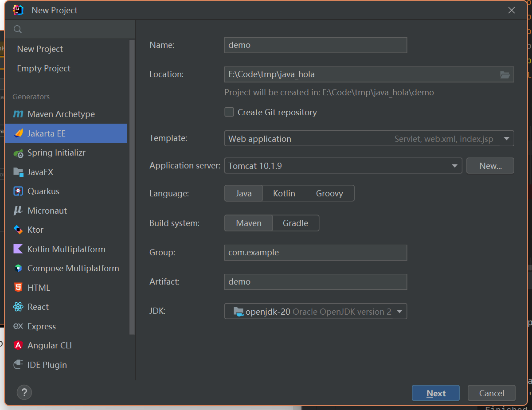Image resolution: width=532 pixels, height=410 pixels.
Task: Choose Kotlin Multiplatform generator
Action: [x=66, y=249]
